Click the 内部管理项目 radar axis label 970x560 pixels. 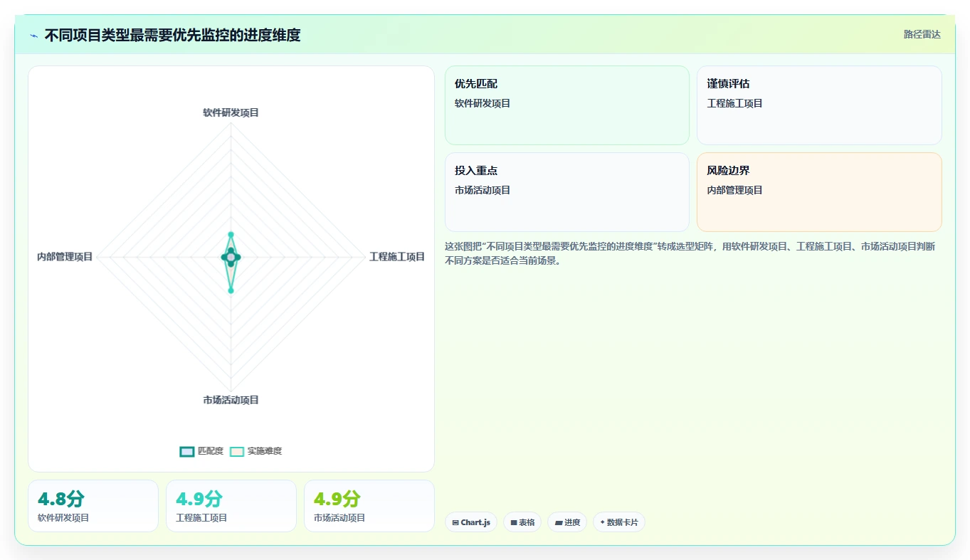(65, 257)
